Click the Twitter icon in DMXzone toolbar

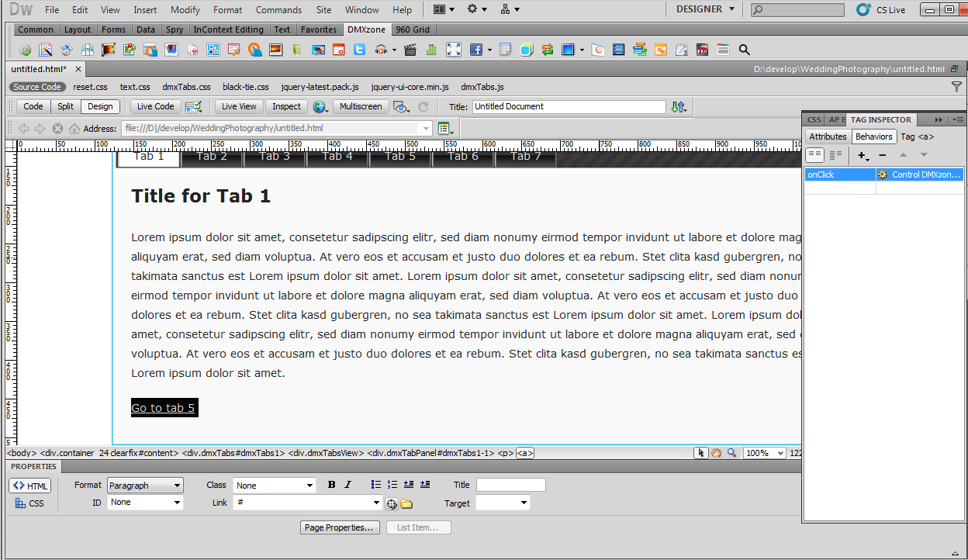tap(359, 50)
